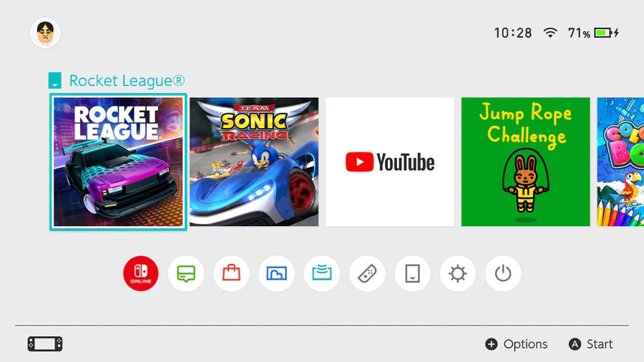644x362 pixels.
Task: Select the Jump Rope Challenge tile
Action: click(525, 162)
